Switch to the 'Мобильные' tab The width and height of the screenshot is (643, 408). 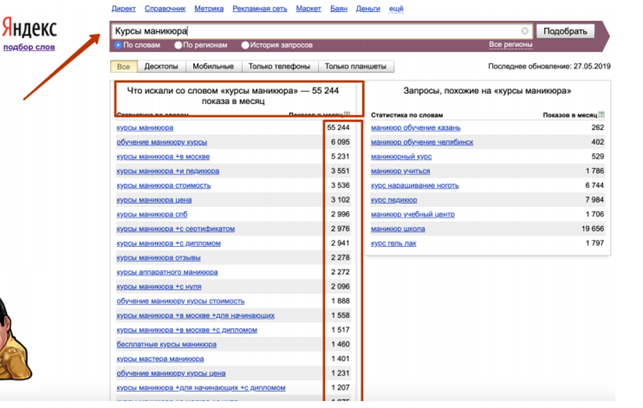point(212,67)
